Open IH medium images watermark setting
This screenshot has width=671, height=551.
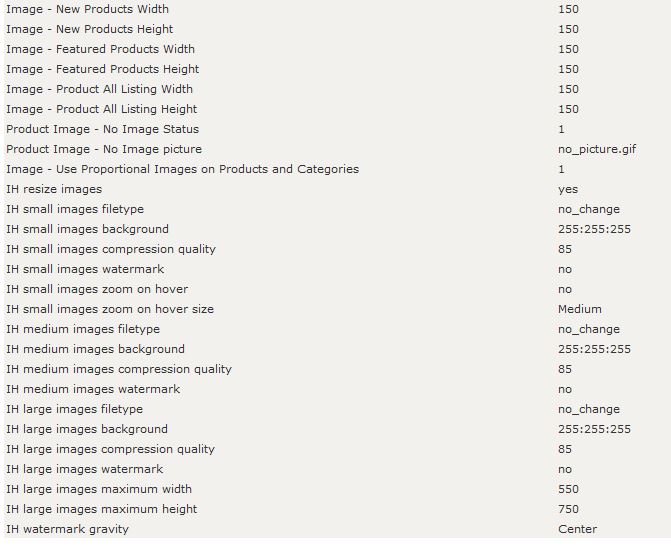click(x=336, y=389)
